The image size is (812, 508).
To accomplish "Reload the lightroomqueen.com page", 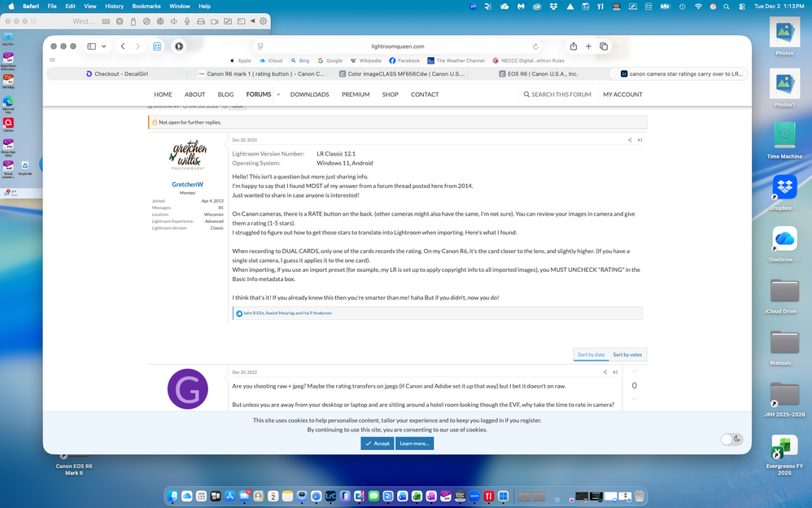I will 535,46.
